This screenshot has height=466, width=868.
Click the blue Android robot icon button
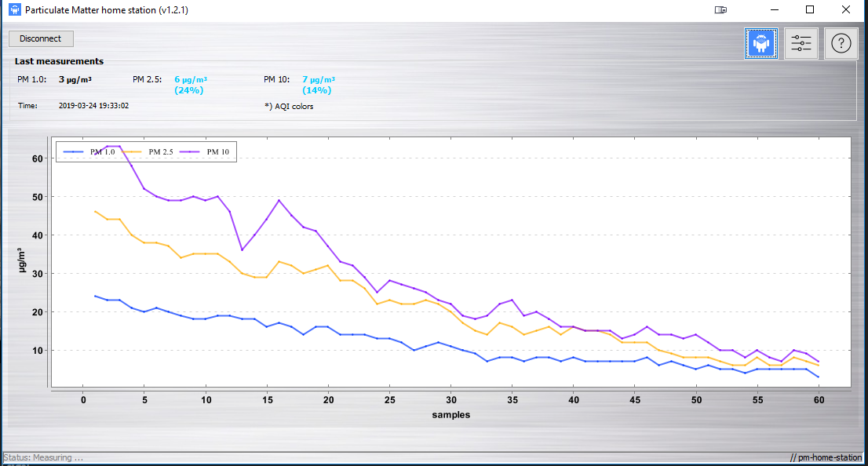(x=760, y=44)
